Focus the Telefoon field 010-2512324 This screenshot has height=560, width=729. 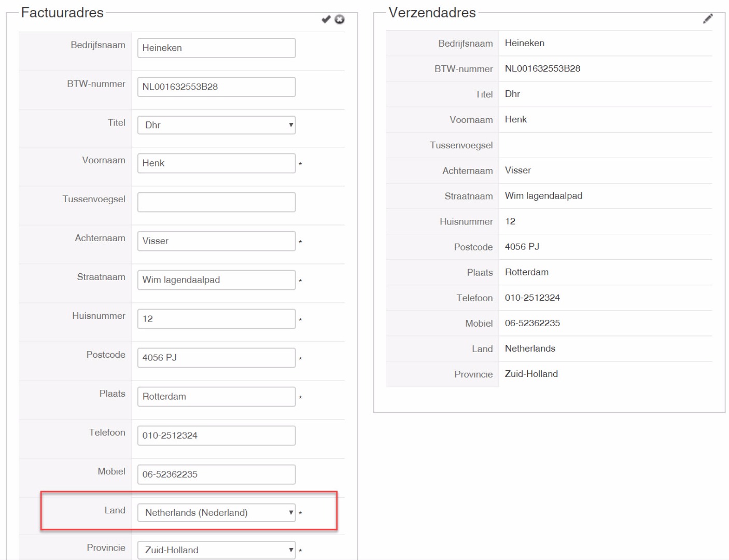[x=216, y=436]
